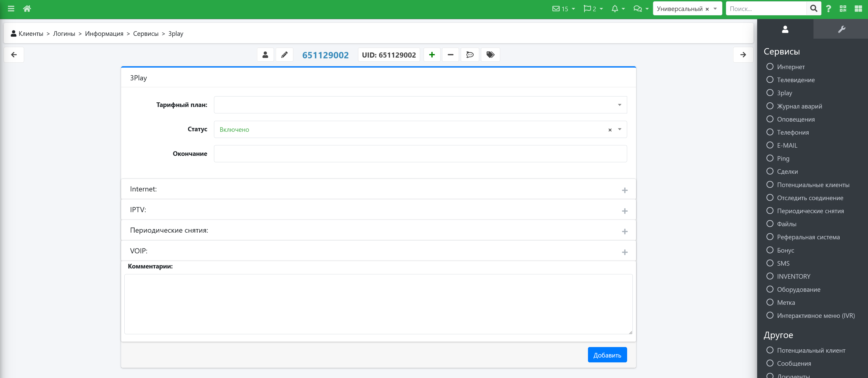Clear the Включено status selection
This screenshot has height=378, width=868.
coord(610,130)
